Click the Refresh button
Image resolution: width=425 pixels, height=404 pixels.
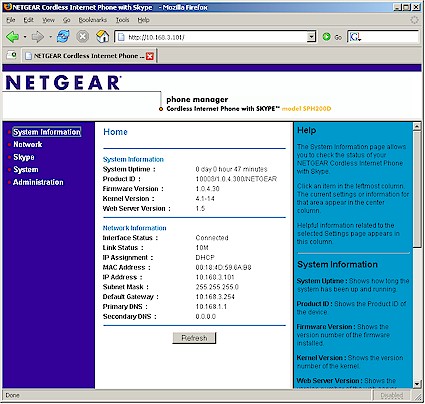194,338
